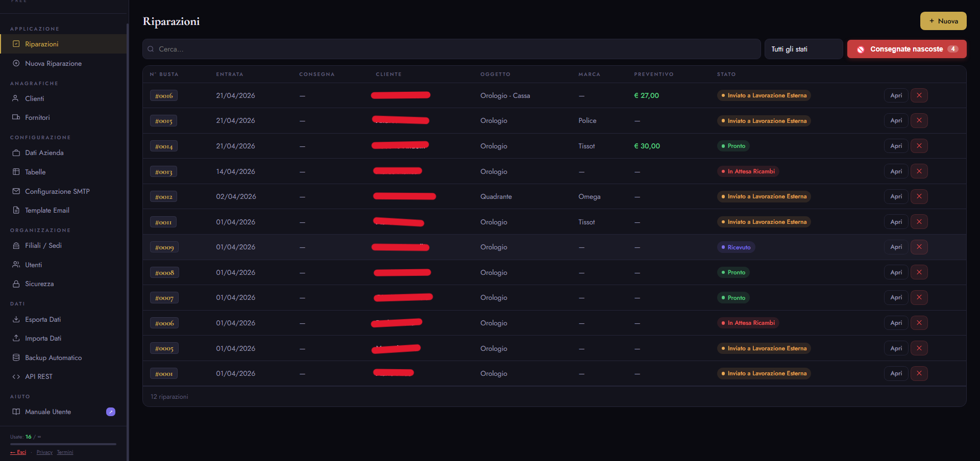Open the Riparazioni page in the sidebar
This screenshot has width=980, height=461.
click(x=63, y=44)
